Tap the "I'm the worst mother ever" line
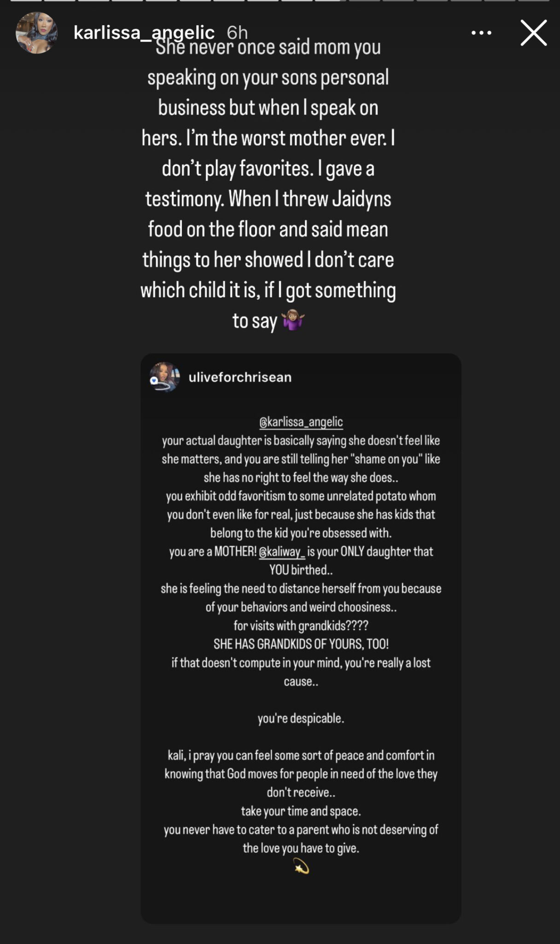This screenshot has width=560, height=944. (x=268, y=138)
